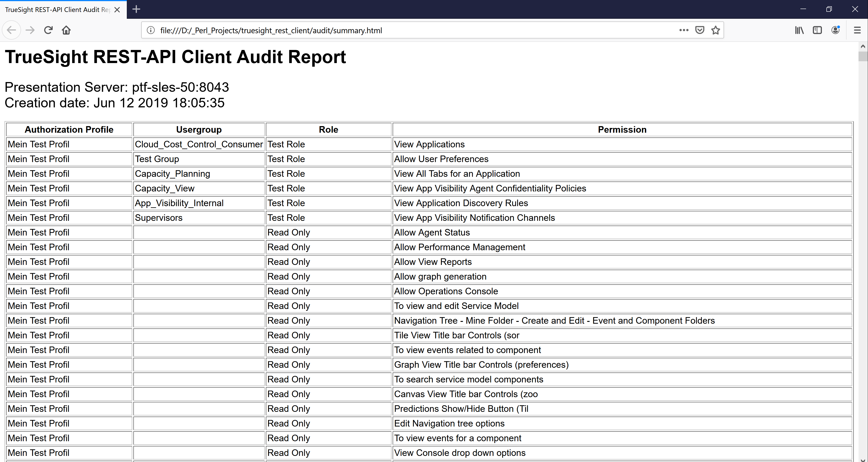The image size is (868, 462).
Task: Click the Allow User Preferences permission cell
Action: point(622,159)
